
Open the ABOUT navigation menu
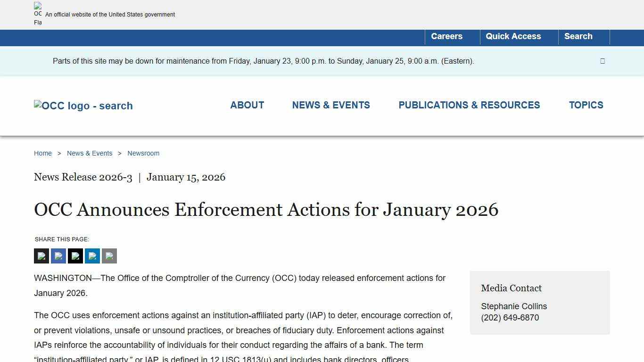pyautogui.click(x=247, y=105)
